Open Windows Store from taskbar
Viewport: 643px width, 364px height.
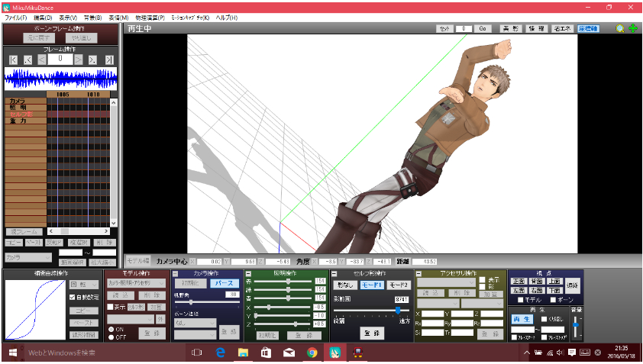click(x=267, y=353)
